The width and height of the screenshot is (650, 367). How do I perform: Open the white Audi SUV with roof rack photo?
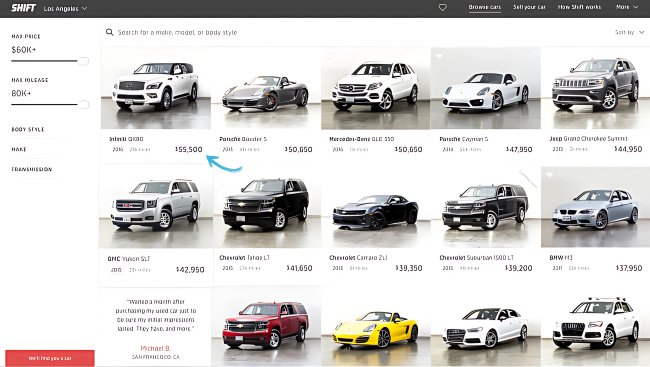pos(595,326)
